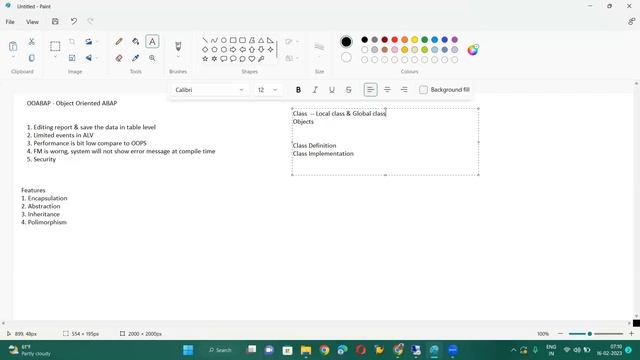Toggle Underline text formatting
This screenshot has width=640, height=360.
(332, 90)
